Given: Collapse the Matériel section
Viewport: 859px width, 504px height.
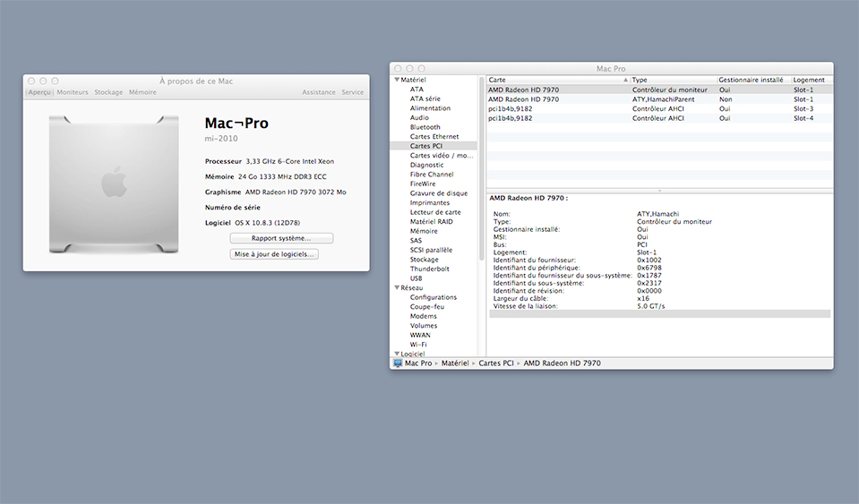Looking at the screenshot, I should [x=397, y=80].
